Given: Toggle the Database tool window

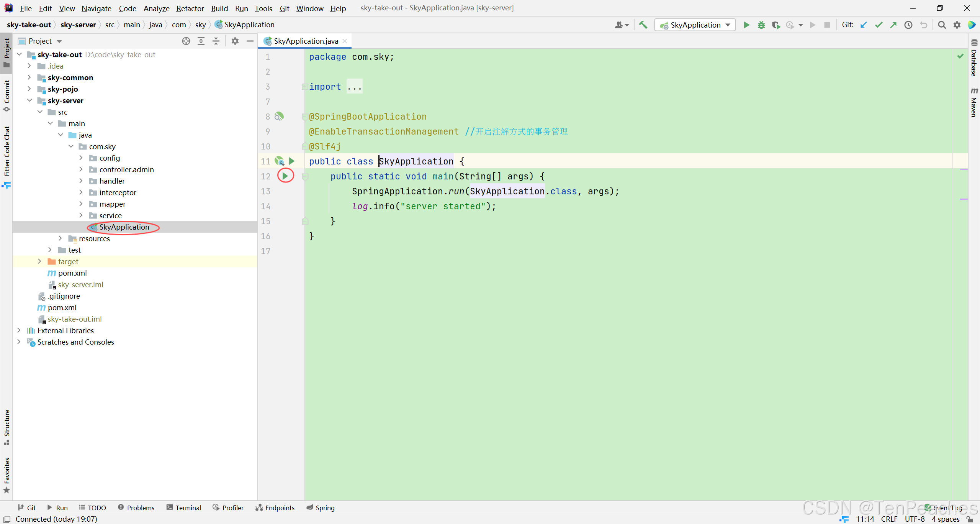Looking at the screenshot, I should click(974, 58).
